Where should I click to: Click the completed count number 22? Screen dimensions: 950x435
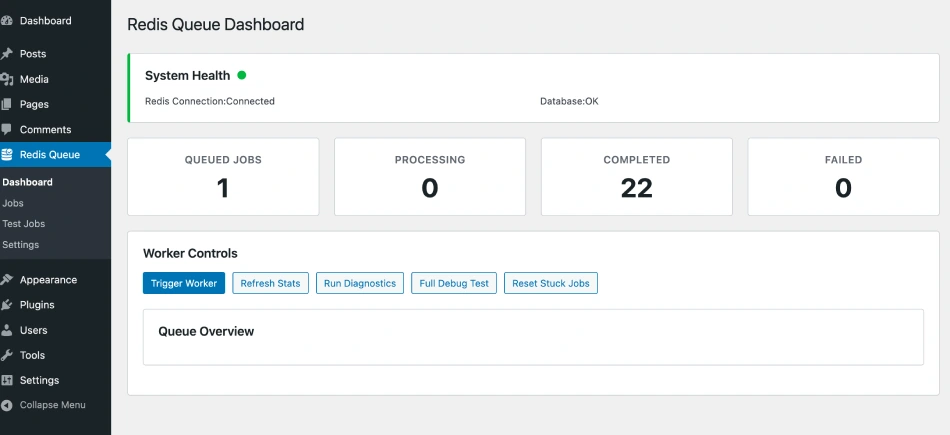pyautogui.click(x=637, y=188)
